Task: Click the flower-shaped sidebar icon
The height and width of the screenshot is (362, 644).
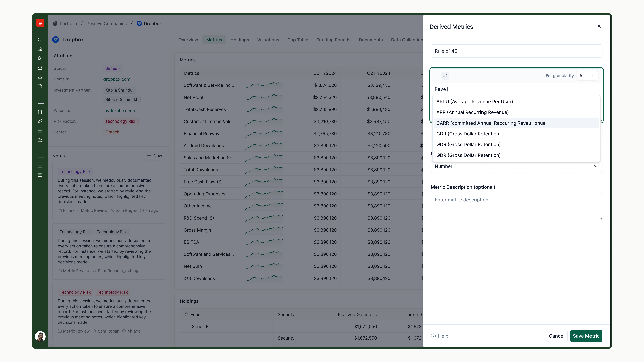Action: point(40,58)
